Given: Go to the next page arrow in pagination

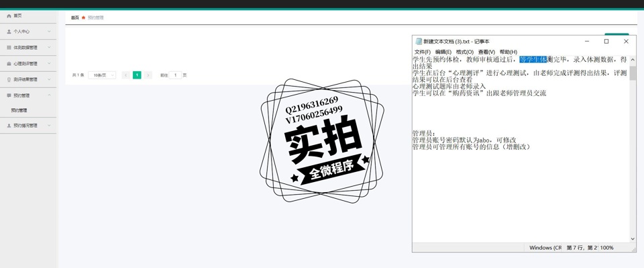Looking at the screenshot, I should (x=148, y=75).
